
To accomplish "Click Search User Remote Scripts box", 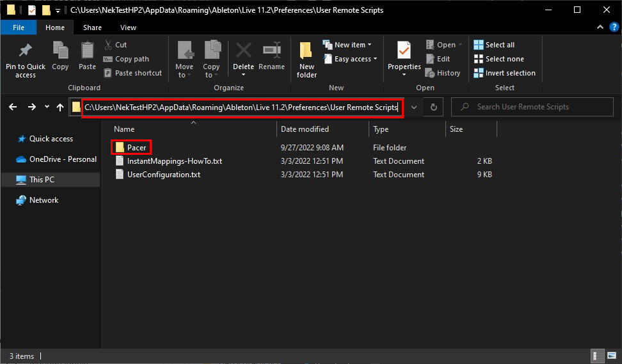I will coord(532,107).
